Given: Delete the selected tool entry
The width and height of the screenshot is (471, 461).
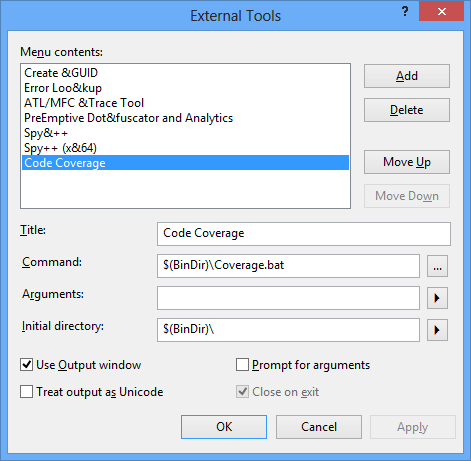Looking at the screenshot, I should [407, 110].
